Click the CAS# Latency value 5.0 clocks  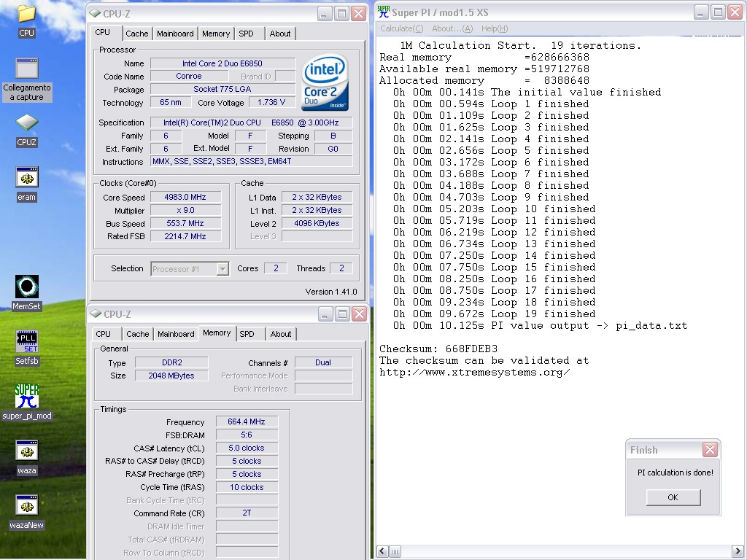click(x=247, y=448)
